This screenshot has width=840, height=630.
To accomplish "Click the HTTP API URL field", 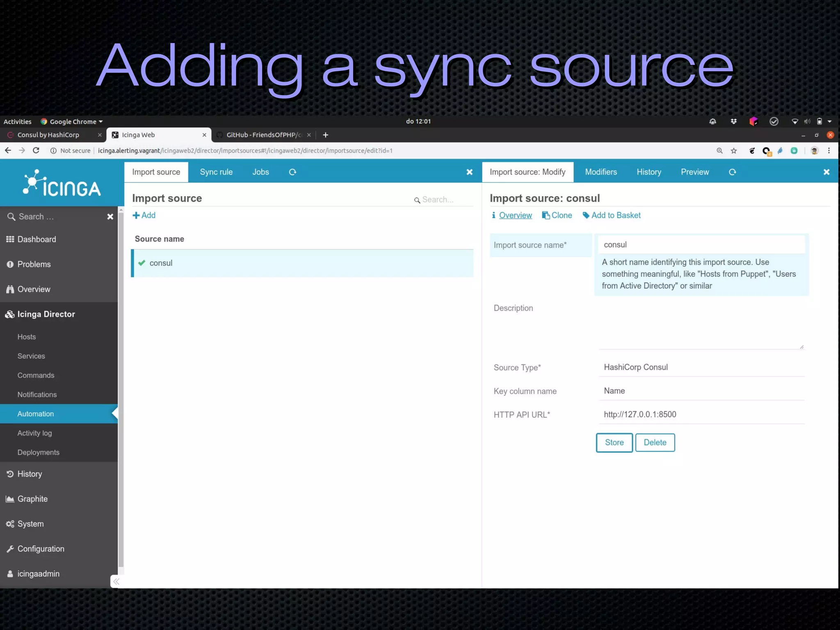I will [701, 415].
